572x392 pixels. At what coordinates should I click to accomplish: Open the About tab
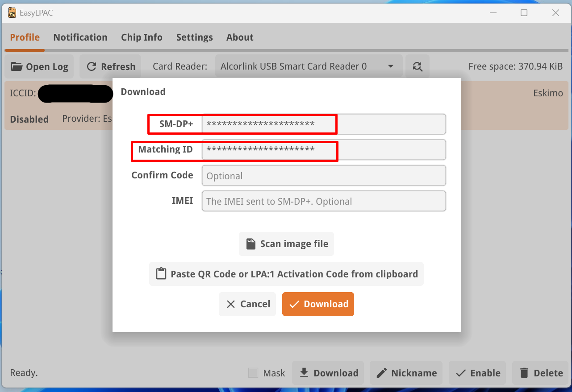tap(240, 37)
